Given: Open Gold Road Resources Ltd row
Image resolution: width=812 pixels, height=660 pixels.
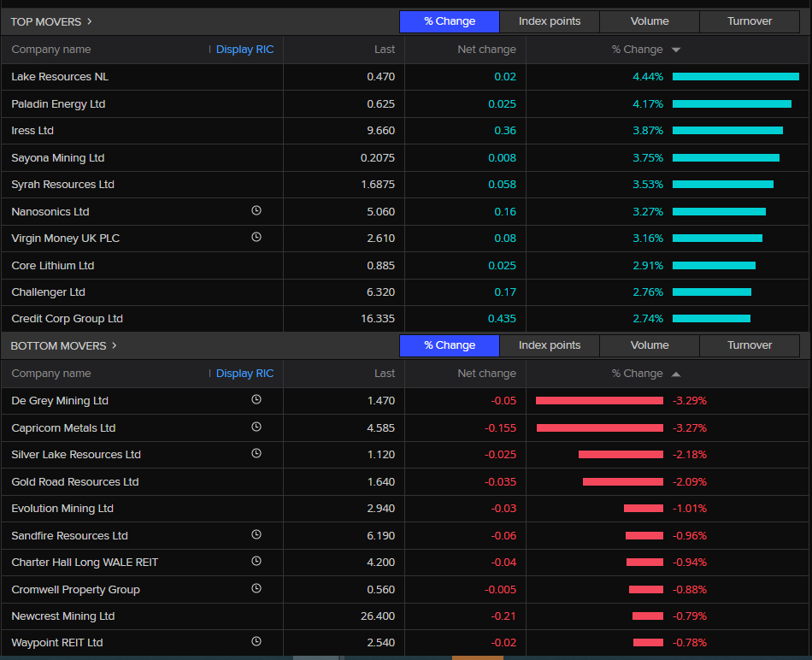Looking at the screenshot, I should [405, 482].
